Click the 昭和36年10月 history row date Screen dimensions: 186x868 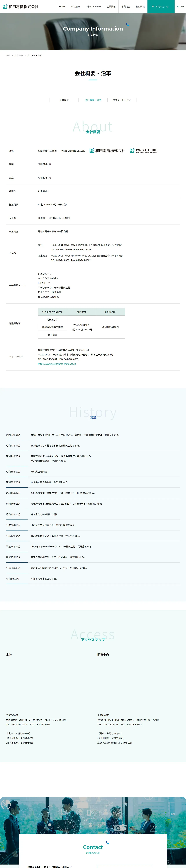coord(13,472)
